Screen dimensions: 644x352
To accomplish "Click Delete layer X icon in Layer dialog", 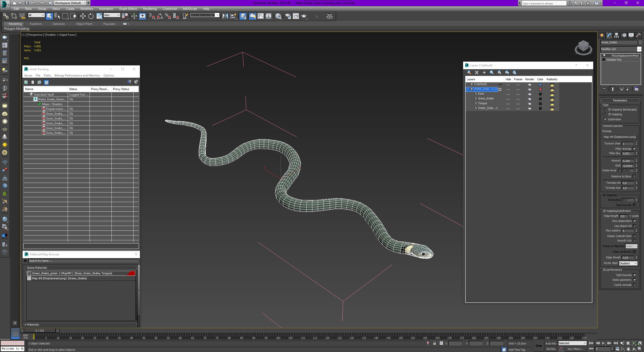I will (476, 72).
